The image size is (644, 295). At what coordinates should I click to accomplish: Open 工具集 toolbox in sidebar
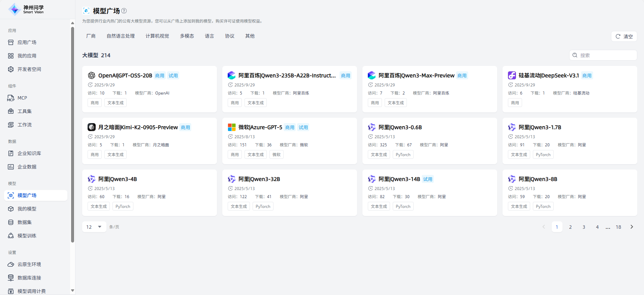click(x=24, y=111)
